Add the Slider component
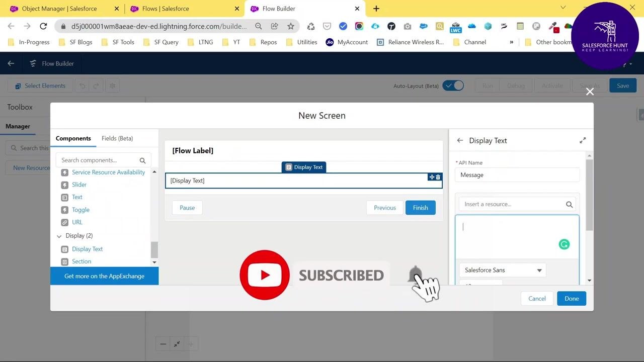This screenshot has width=644, height=362. point(79,185)
